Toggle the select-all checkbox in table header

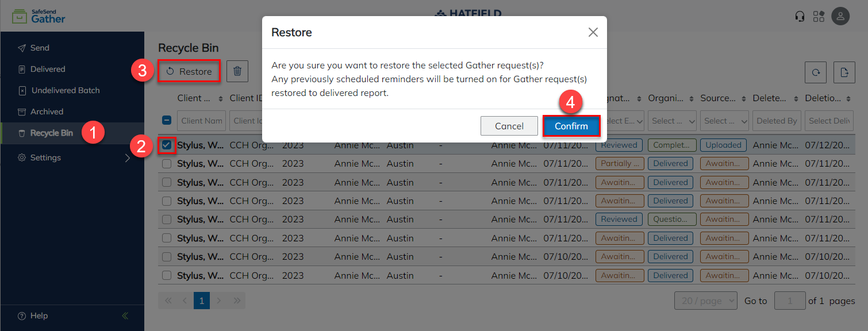166,120
